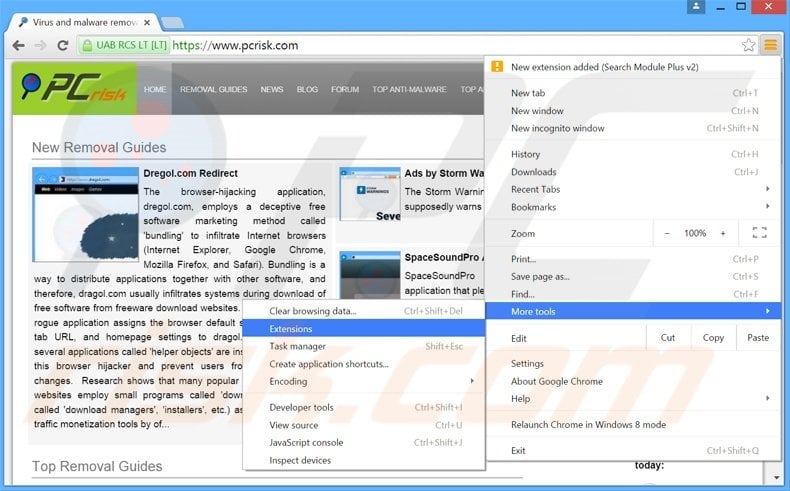Click the green padlock security icon
790x491 pixels.
[x=87, y=45]
